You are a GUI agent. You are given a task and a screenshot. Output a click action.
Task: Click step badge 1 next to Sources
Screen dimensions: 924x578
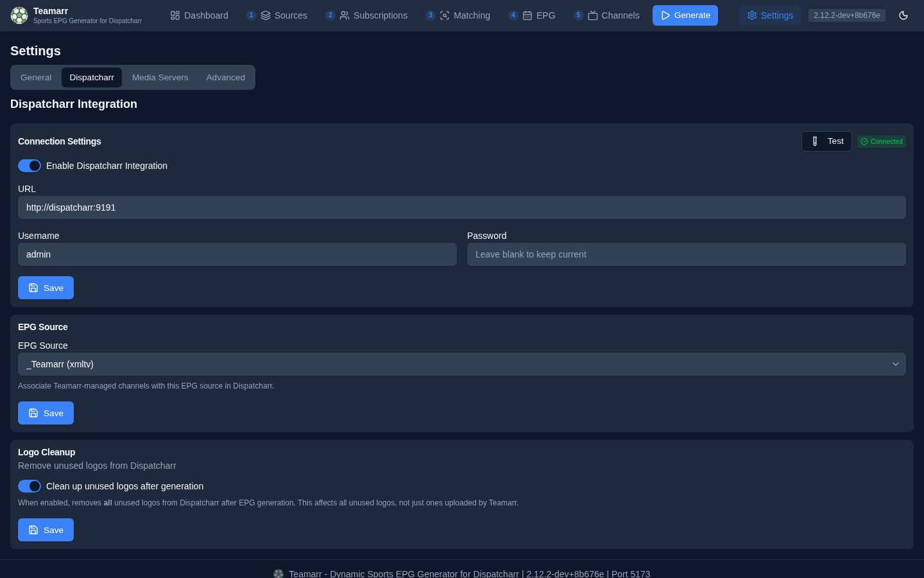click(252, 15)
